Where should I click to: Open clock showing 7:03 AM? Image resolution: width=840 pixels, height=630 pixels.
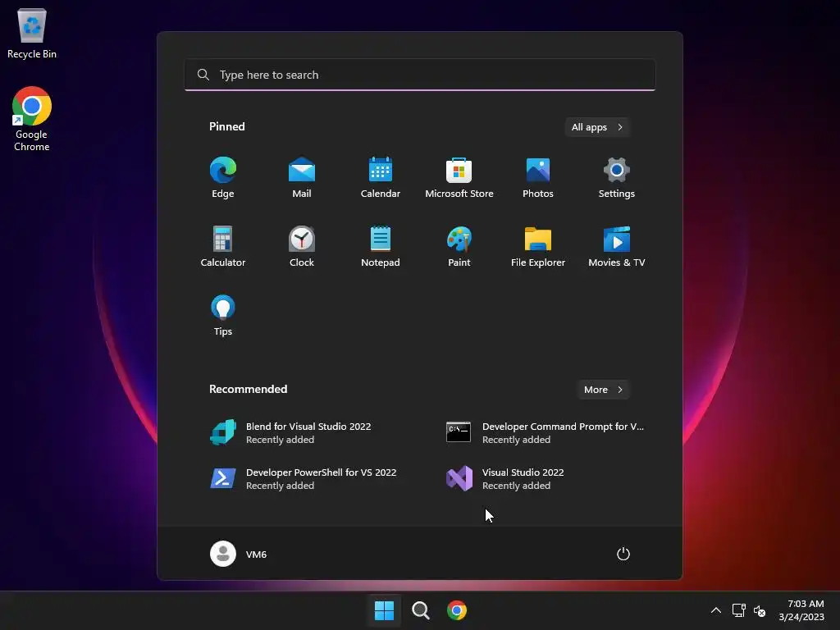point(801,610)
